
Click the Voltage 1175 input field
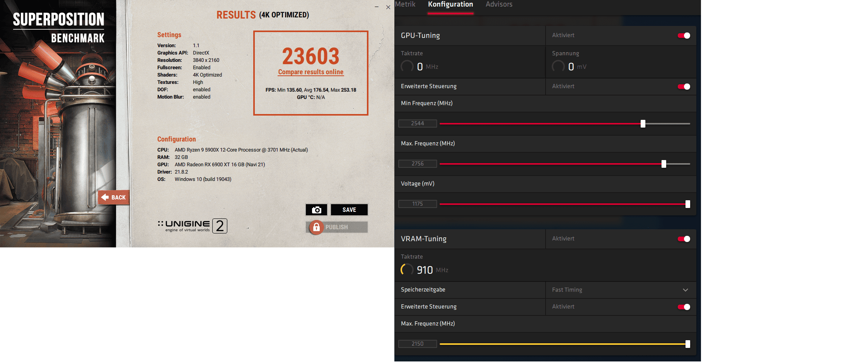418,204
